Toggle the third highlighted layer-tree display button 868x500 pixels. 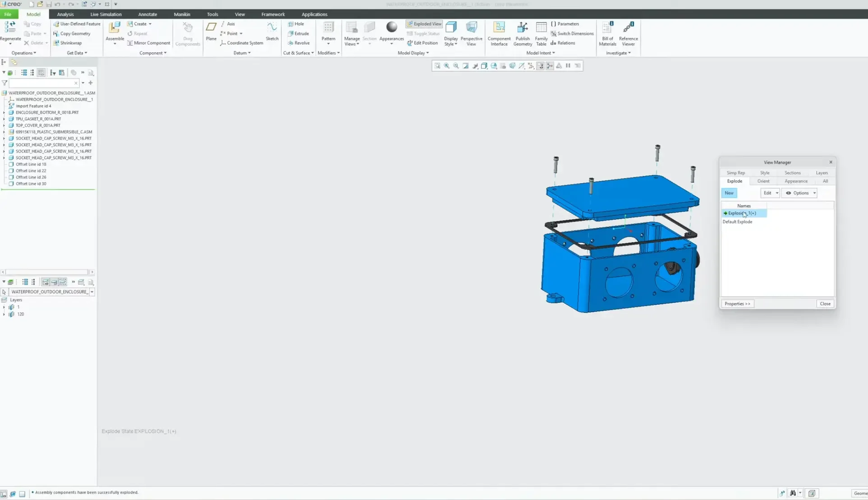[x=63, y=282]
